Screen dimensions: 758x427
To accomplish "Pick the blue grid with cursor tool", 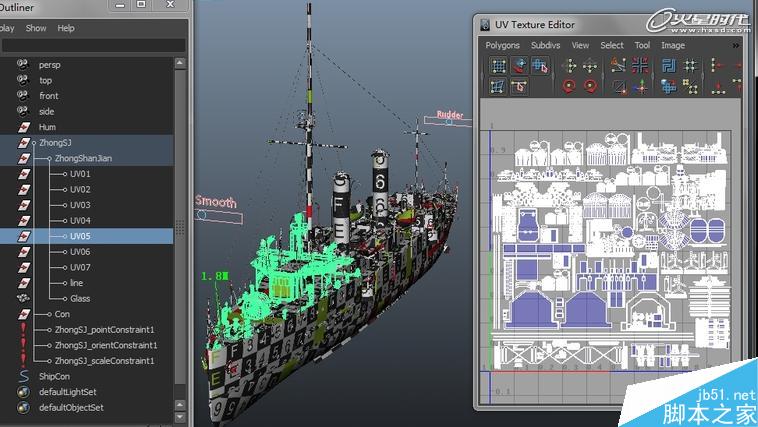I will click(x=540, y=65).
